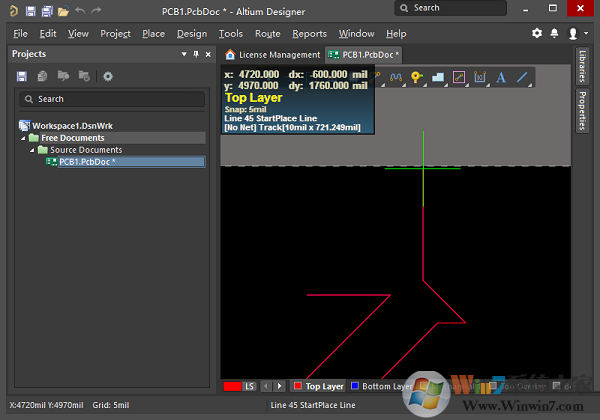Image resolution: width=600 pixels, height=420 pixels.
Task: Open the Route menu
Action: coord(267,34)
